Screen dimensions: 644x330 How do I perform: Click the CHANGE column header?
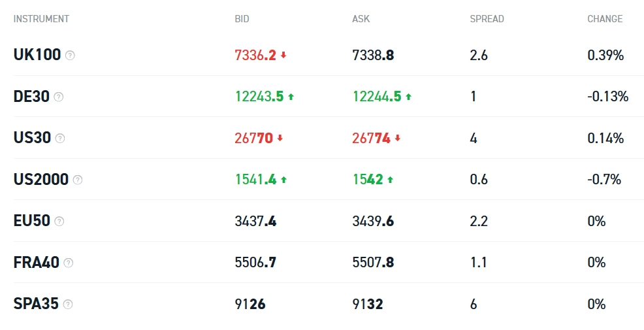pos(605,19)
